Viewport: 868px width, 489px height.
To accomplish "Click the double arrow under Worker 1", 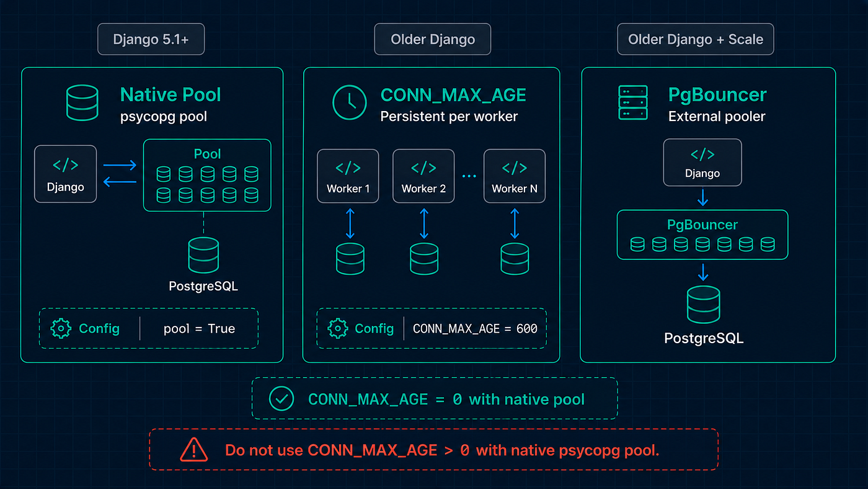I will 350,223.
